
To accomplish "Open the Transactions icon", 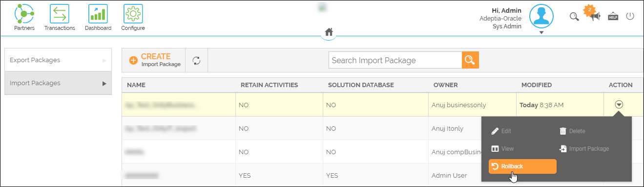I will tap(60, 14).
